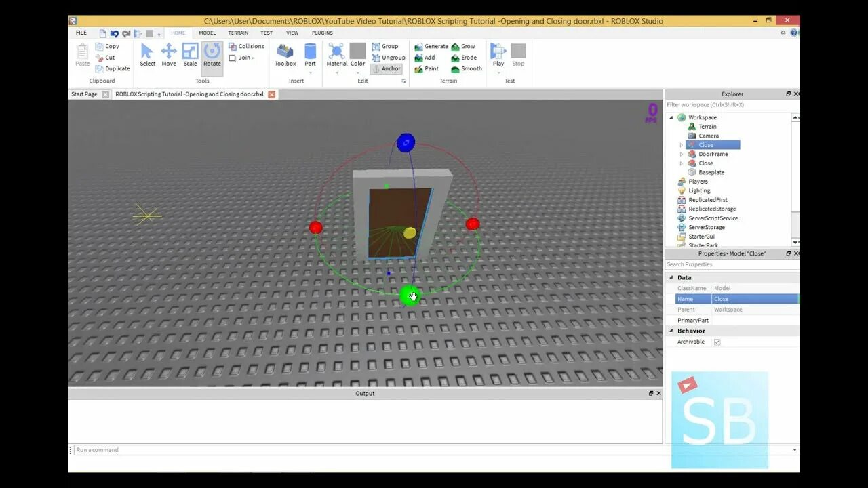The image size is (868, 488).
Task: Ungroup the selected model
Action: tap(388, 58)
